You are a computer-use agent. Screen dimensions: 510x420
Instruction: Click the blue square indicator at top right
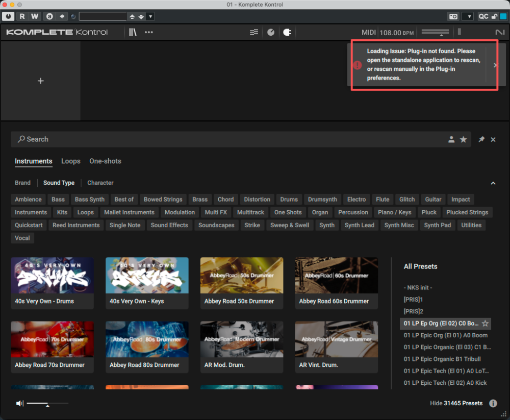tap(503, 17)
